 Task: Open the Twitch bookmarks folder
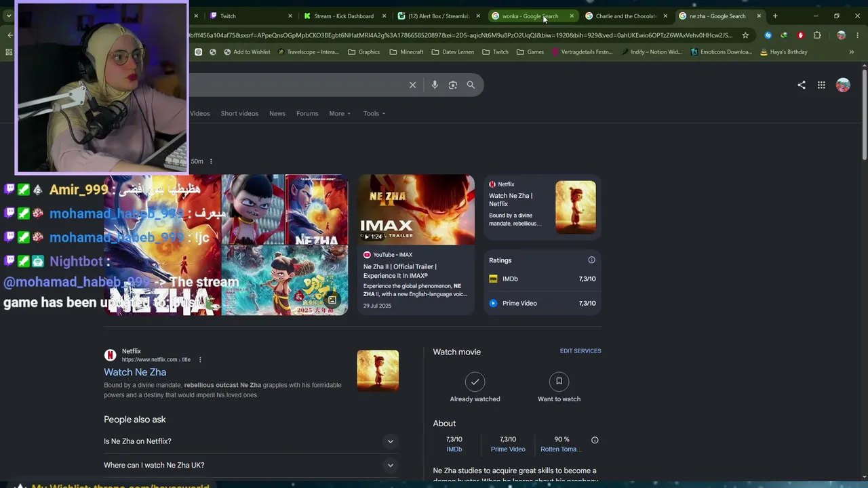495,52
